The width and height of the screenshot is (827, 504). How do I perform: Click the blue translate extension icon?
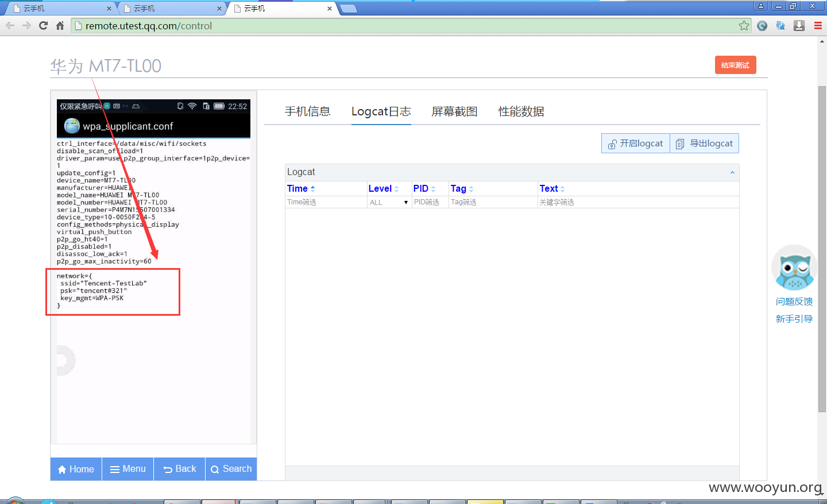click(780, 25)
